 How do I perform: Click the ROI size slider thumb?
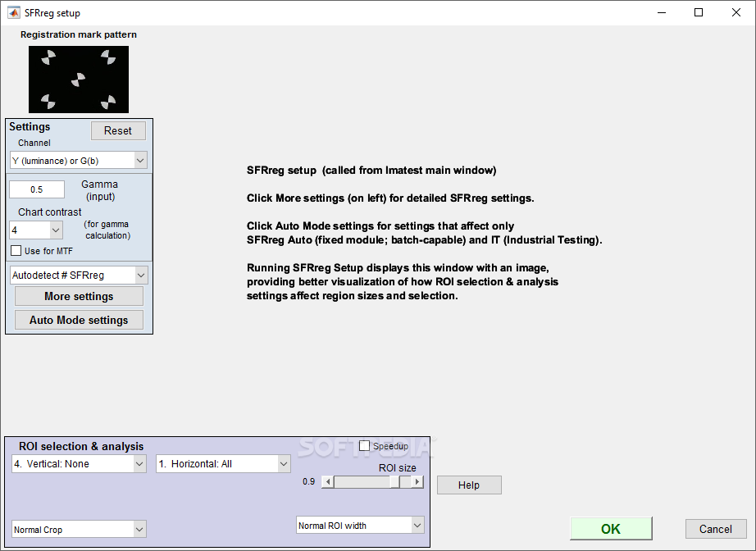pos(395,481)
